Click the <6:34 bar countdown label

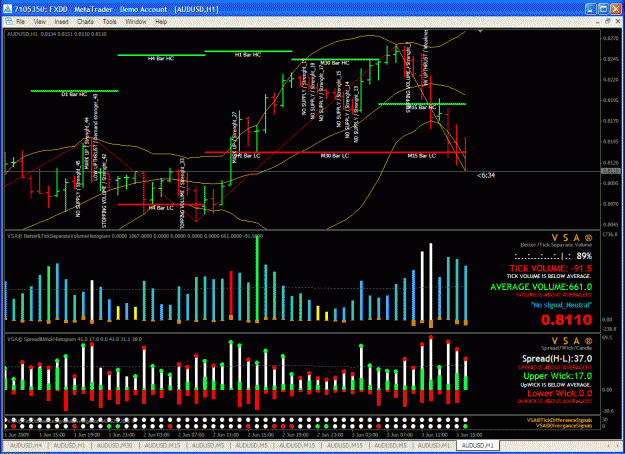click(486, 175)
